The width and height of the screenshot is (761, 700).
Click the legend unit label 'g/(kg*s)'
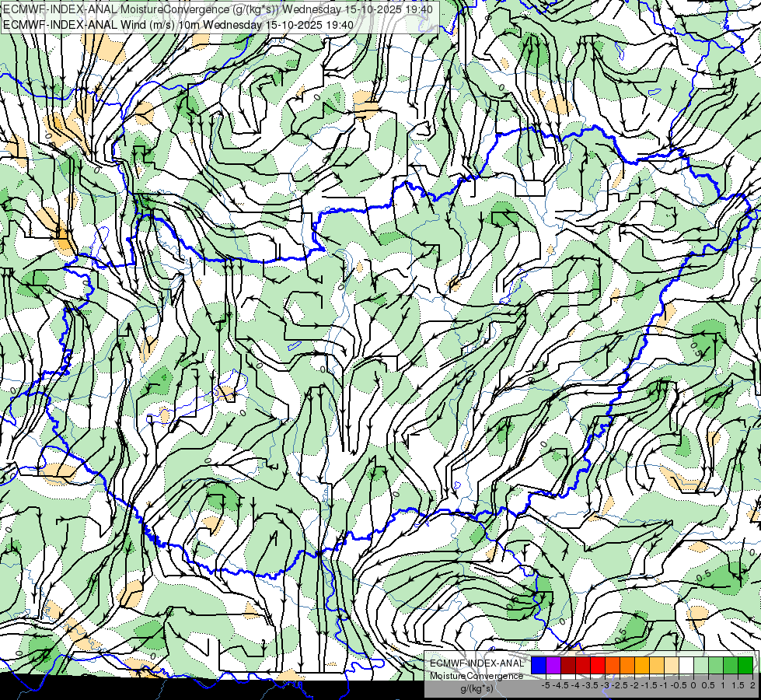click(x=476, y=688)
